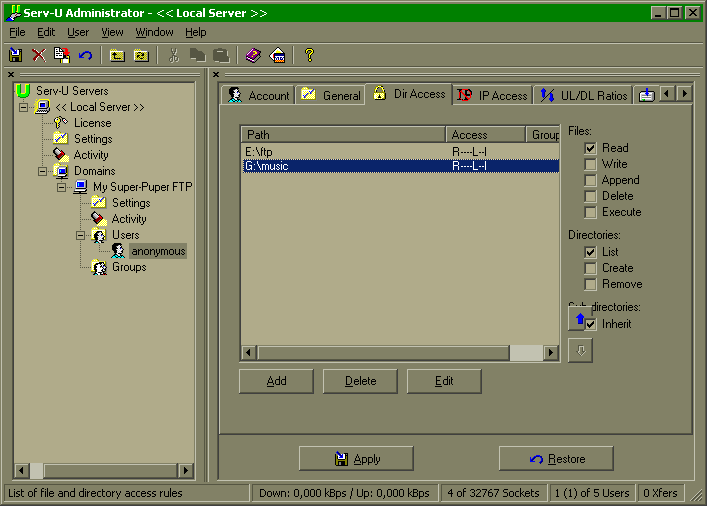Click the Users group icon in tree
Viewport: 707px width, 506px height.
(x=99, y=235)
